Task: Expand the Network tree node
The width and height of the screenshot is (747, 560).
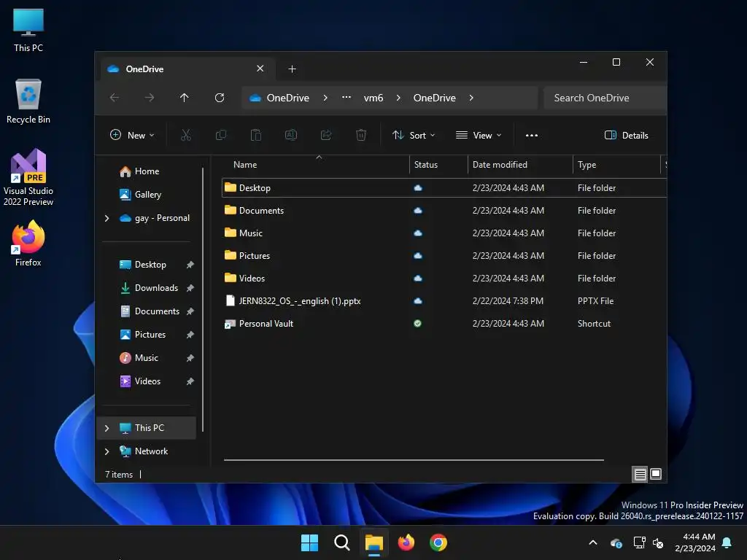Action: pyautogui.click(x=107, y=451)
